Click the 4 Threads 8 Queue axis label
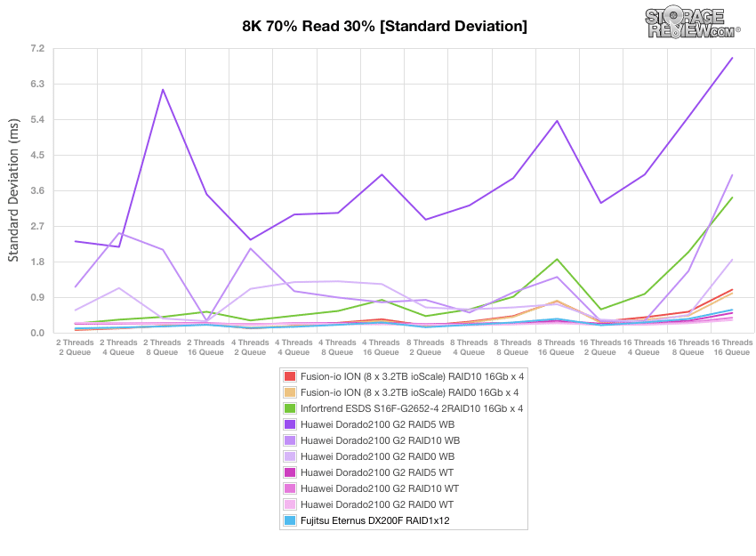This screenshot has height=556, width=756. point(337,347)
